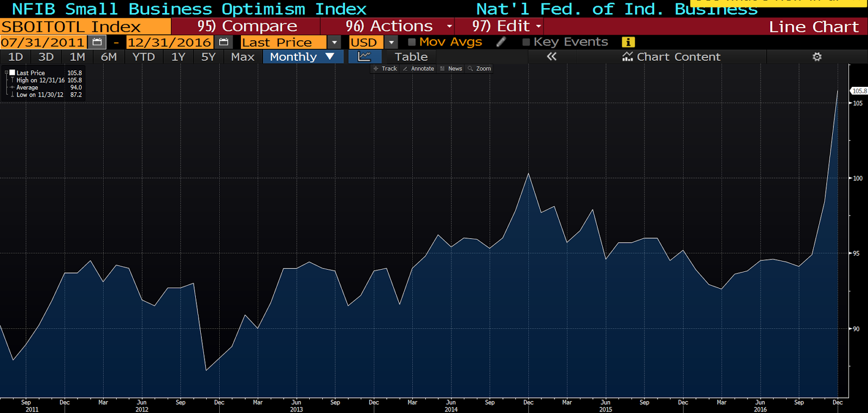Select the 1M range tab
Viewport: 868px width, 413px height.
tap(78, 56)
